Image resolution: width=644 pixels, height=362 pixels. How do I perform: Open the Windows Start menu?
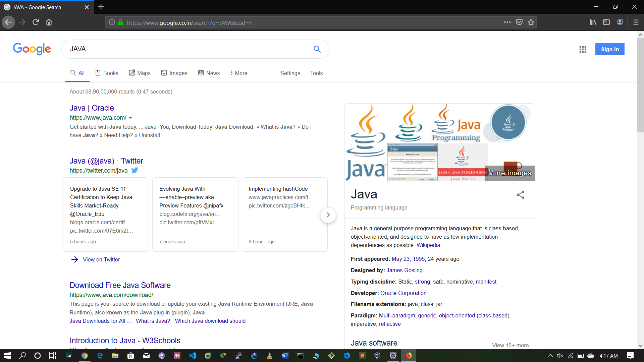(x=7, y=356)
